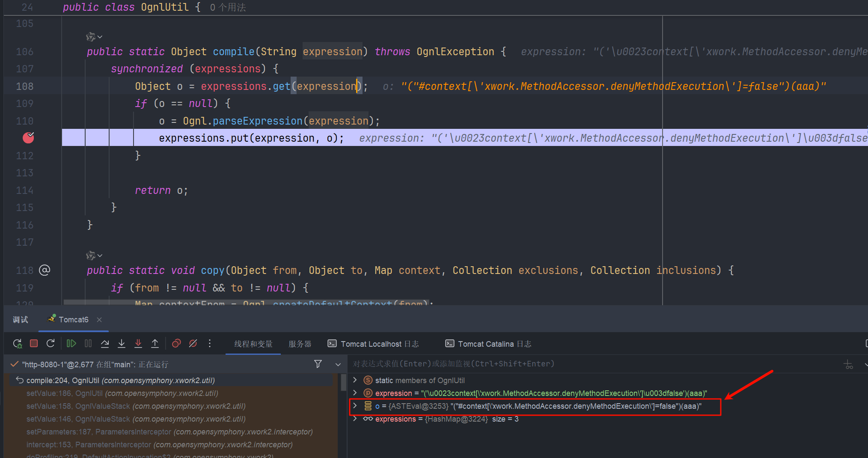Open the debug toolbar more options menu
868x458 pixels.
pos(210,343)
